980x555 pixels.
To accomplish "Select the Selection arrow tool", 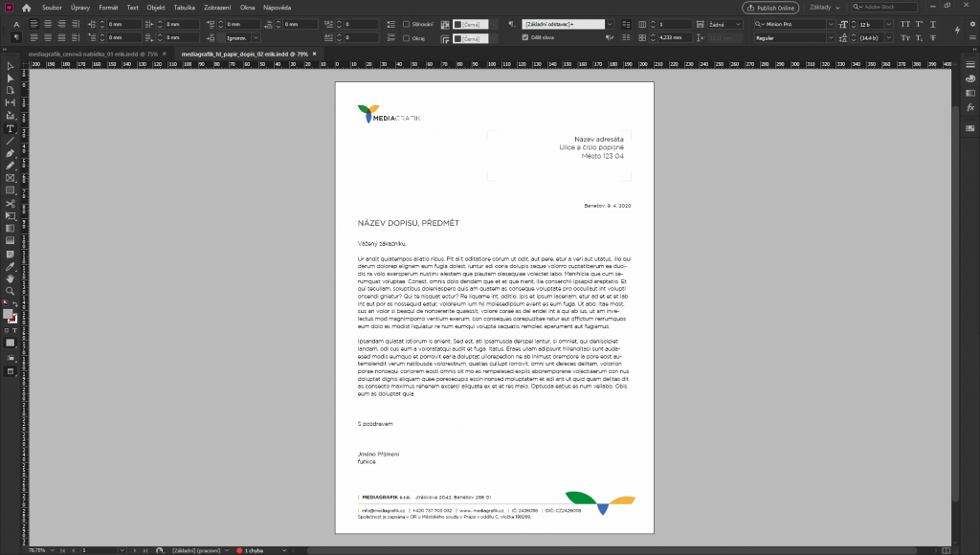I will click(10, 66).
